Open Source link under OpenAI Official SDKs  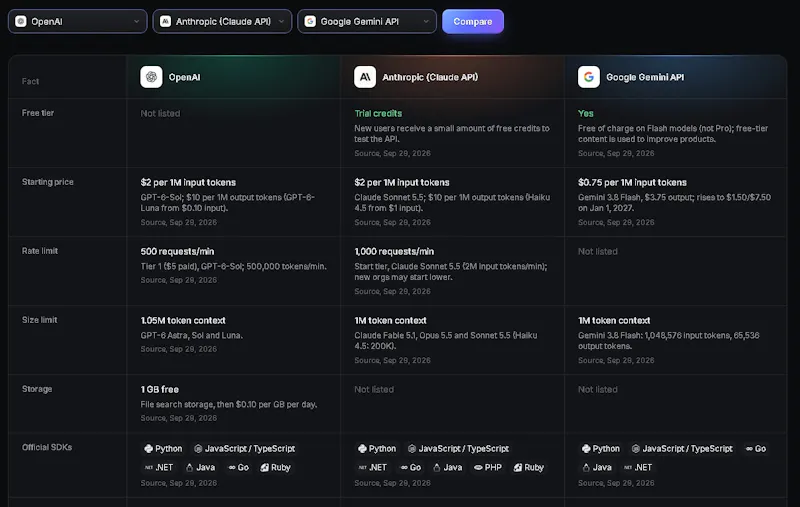coord(179,483)
